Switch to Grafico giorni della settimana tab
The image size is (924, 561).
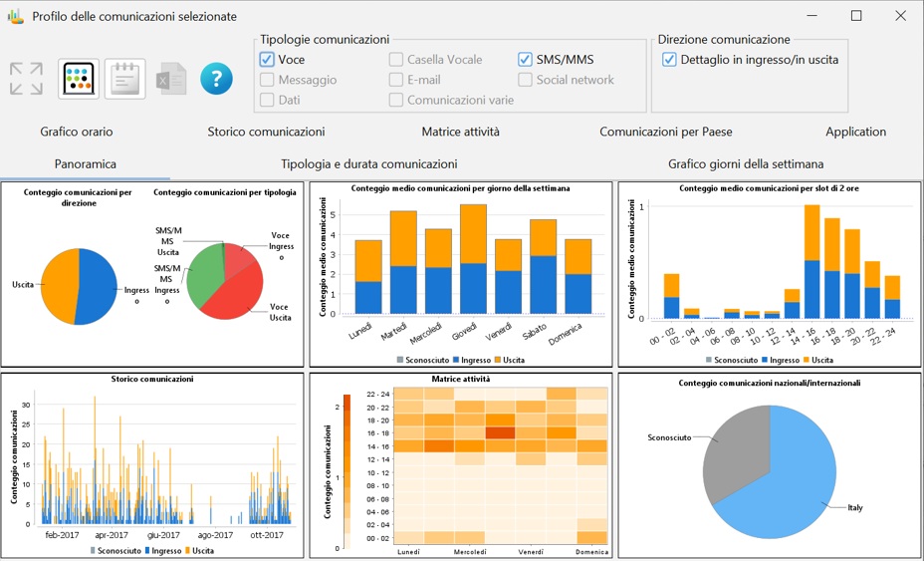click(x=746, y=164)
